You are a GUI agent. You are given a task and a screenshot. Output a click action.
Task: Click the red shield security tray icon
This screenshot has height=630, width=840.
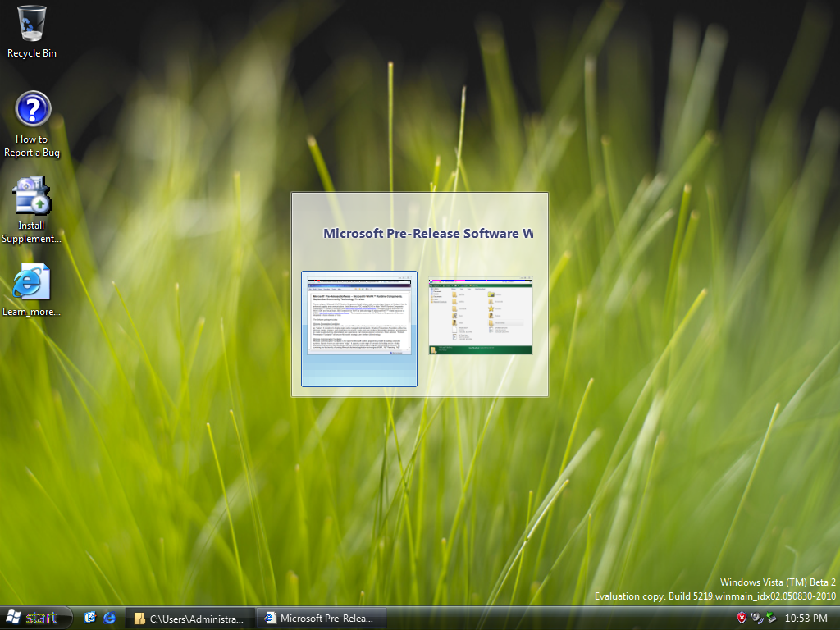(741, 618)
